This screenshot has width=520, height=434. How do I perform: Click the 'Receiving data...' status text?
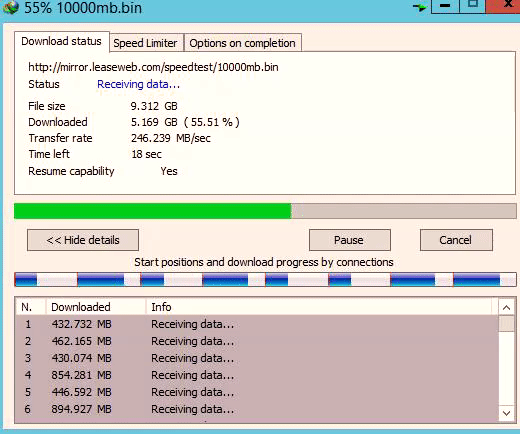[x=138, y=84]
